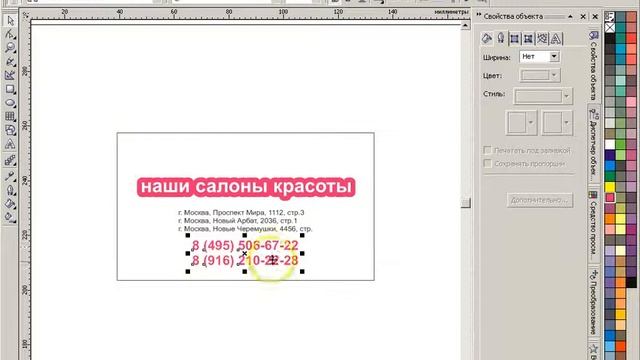This screenshot has width=640, height=360.
Task: Switch to Outline pen tab in properties
Action: tap(501, 38)
